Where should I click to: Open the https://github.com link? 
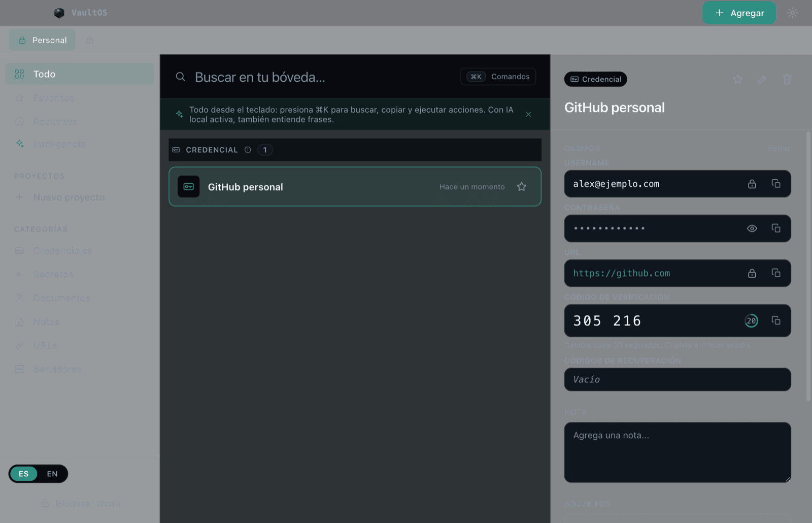622,273
